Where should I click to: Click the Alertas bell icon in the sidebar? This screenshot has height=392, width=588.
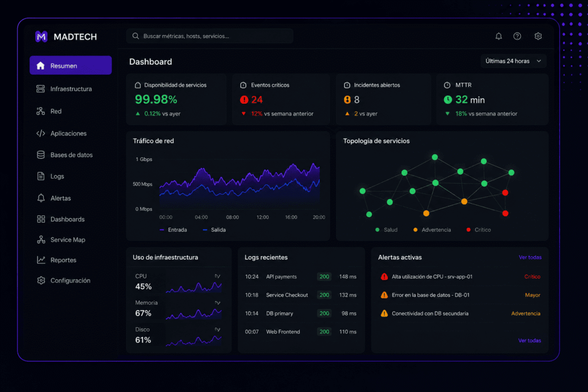pyautogui.click(x=41, y=198)
